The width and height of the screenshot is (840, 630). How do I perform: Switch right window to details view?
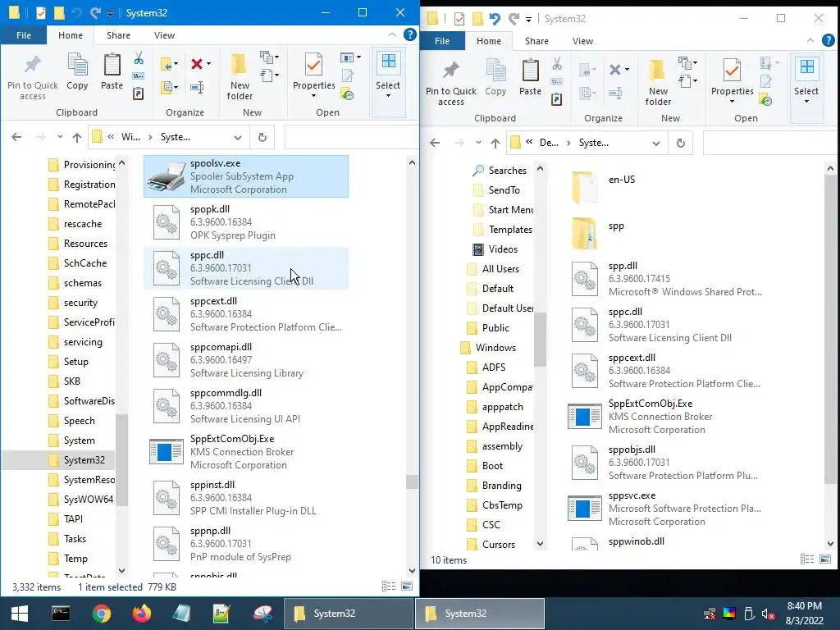[807, 559]
